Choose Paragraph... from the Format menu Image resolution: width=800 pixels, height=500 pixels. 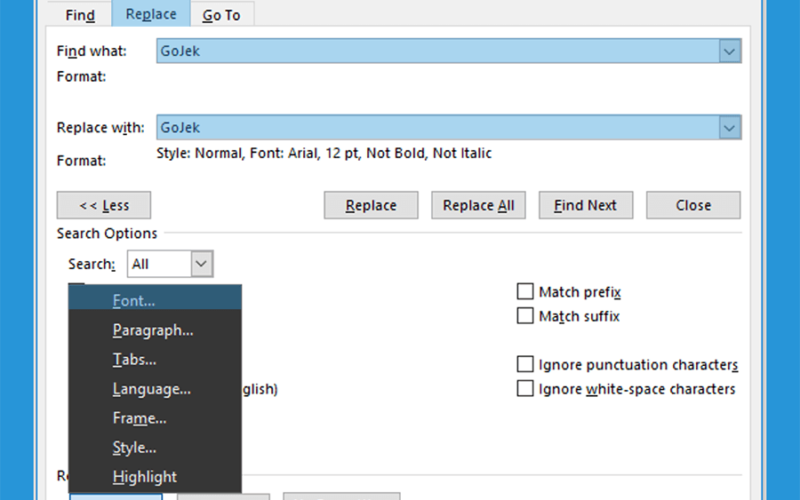coord(155,330)
